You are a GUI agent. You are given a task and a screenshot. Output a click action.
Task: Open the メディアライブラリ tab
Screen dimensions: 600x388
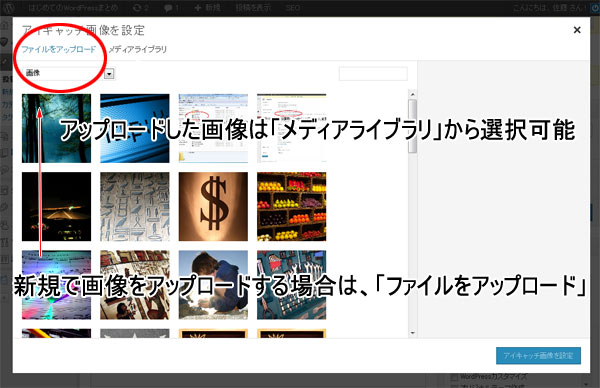coord(137,49)
